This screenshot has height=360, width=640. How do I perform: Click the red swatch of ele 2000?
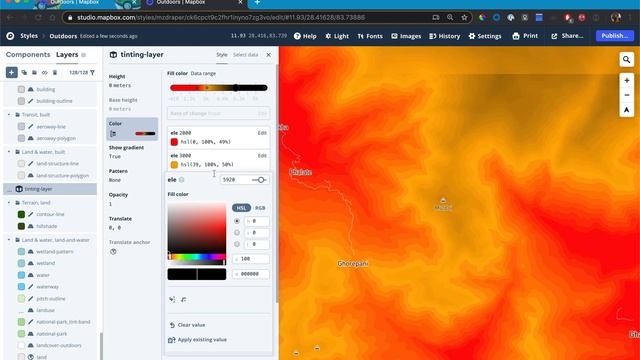[x=174, y=142]
